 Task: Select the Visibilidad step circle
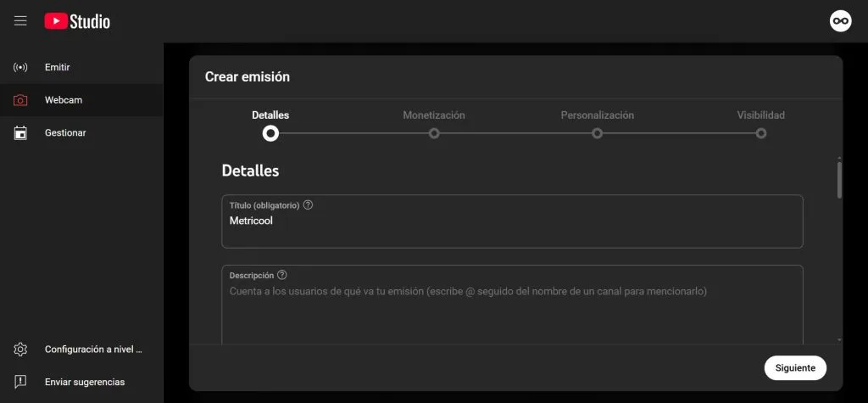[x=761, y=133]
